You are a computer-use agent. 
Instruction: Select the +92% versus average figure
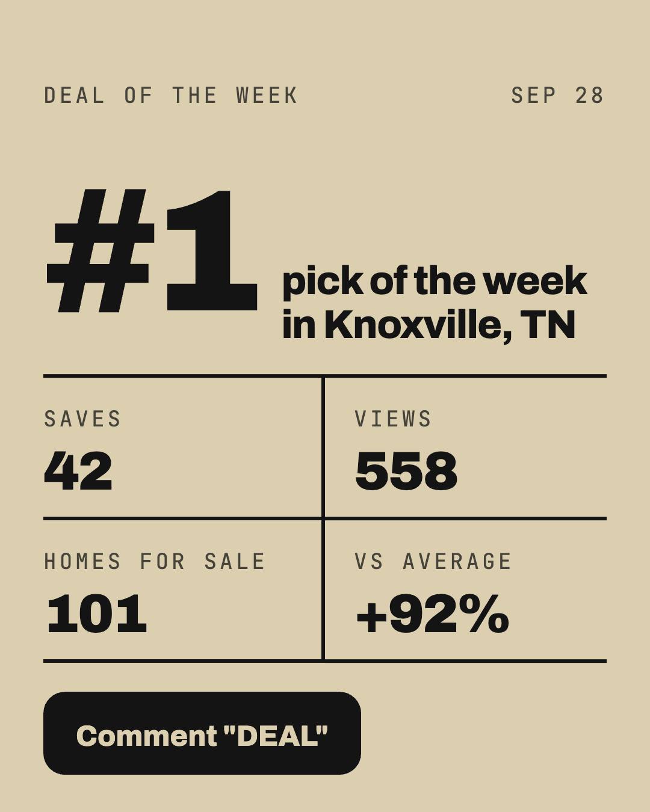point(433,614)
